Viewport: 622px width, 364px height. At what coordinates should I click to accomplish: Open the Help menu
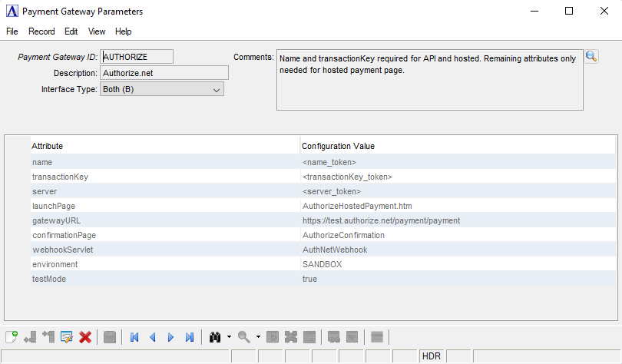124,31
